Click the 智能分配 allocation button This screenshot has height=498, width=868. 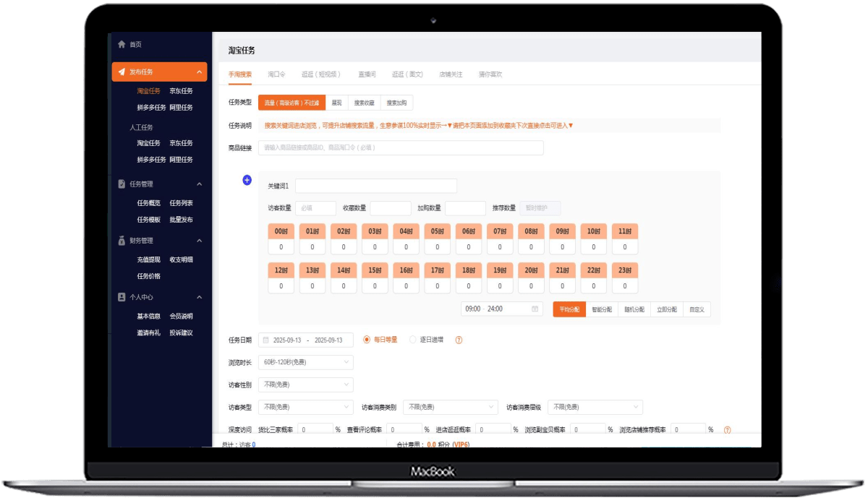pyautogui.click(x=602, y=309)
